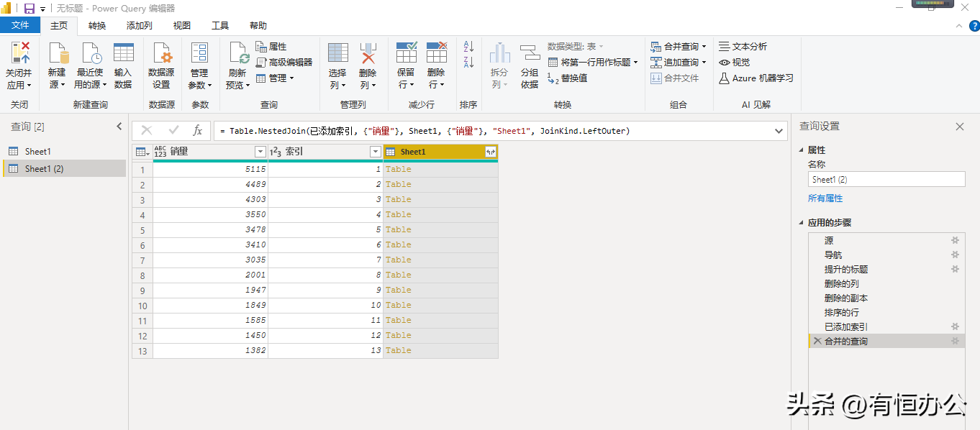Click the Keep Rows icon
The height and width of the screenshot is (430, 980).
[x=406, y=52]
